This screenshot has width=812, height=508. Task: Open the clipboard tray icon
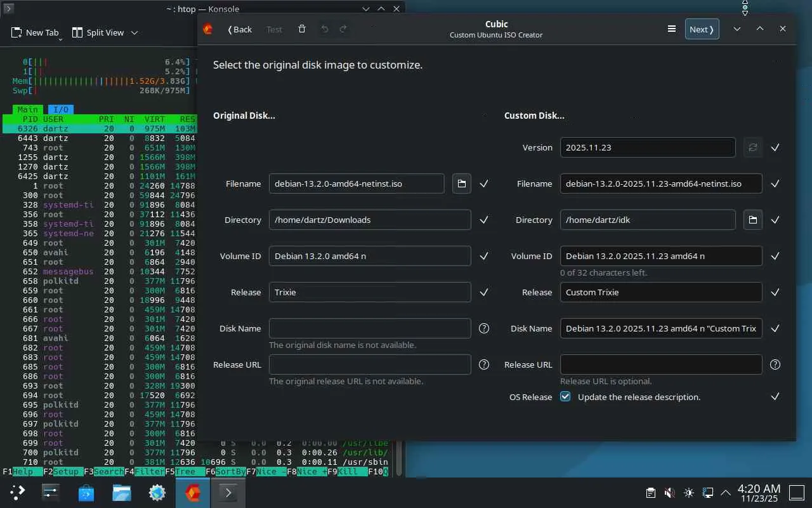tap(650, 493)
